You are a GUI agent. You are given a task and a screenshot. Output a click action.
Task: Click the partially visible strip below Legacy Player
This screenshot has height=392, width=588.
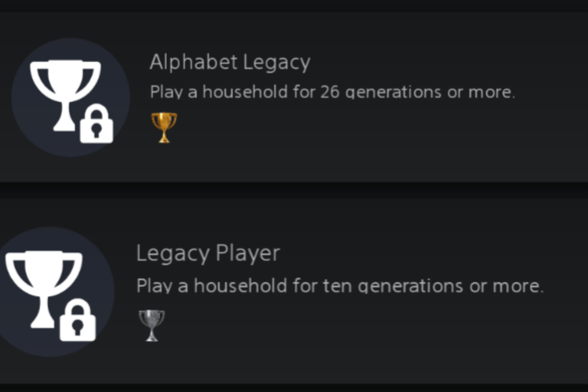click(294, 388)
